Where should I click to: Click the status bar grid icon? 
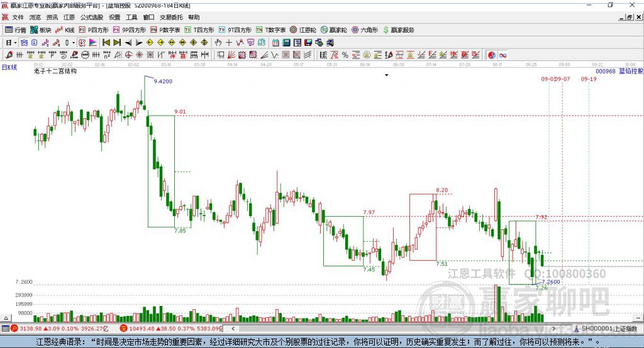5,329
